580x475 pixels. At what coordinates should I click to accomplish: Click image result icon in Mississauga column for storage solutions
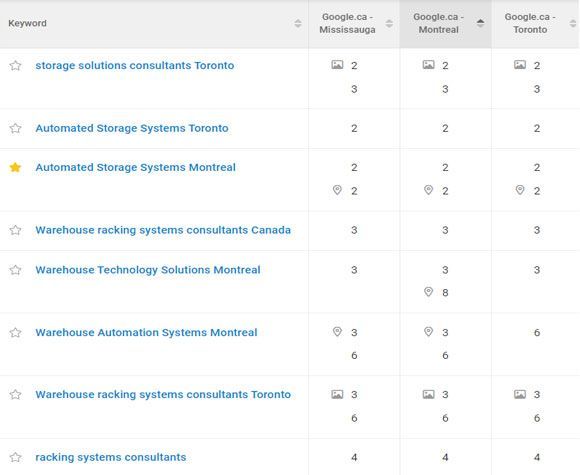click(x=337, y=65)
